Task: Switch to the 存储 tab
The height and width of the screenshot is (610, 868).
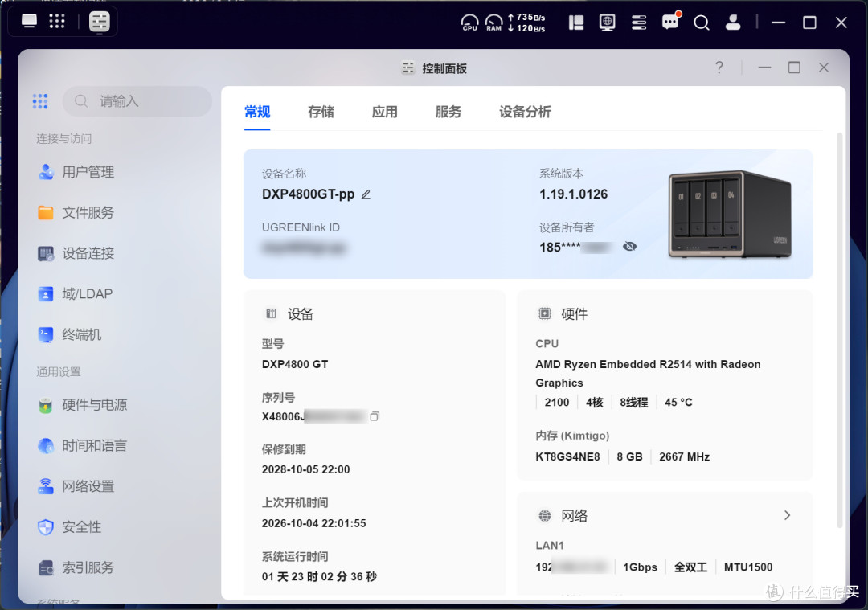Action: 321,112
